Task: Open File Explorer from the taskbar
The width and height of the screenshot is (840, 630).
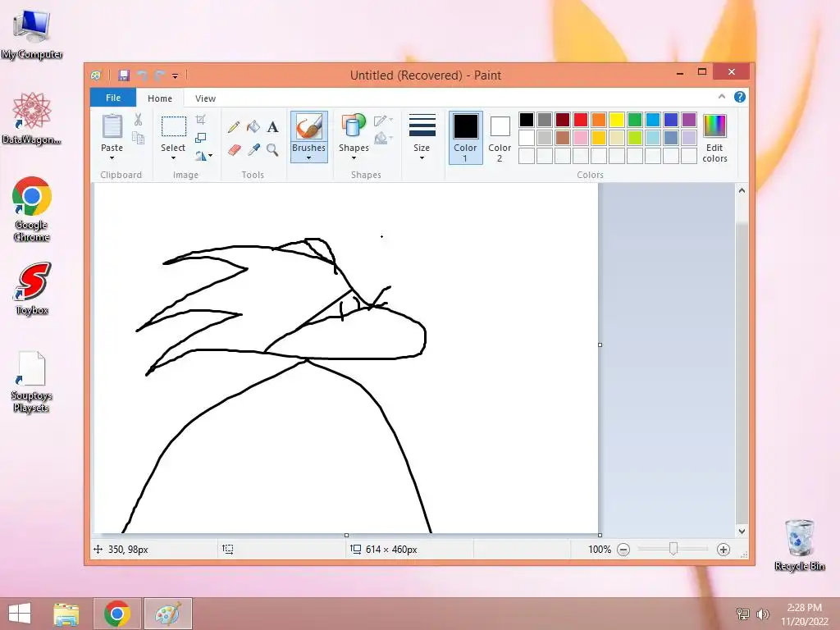Action: point(66,614)
